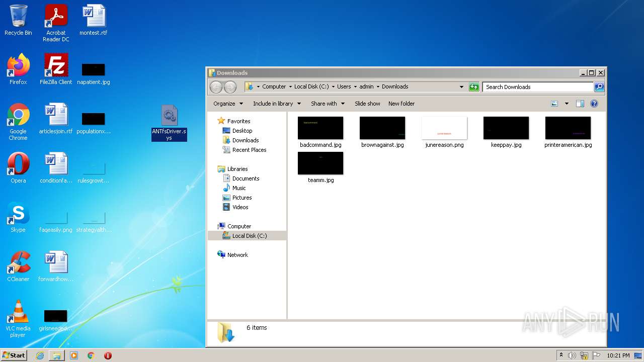Image resolution: width=644 pixels, height=362 pixels.
Task: Open Explorer help button
Action: point(594,104)
